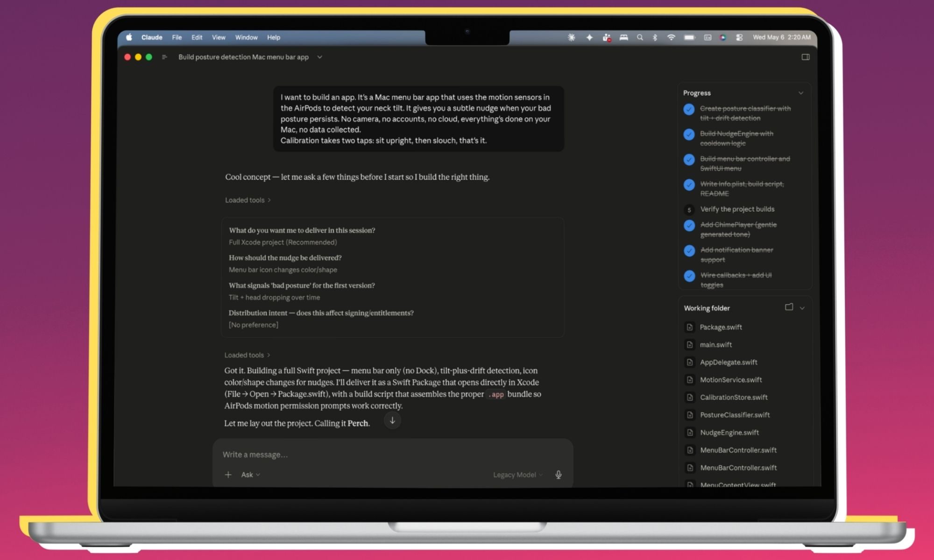Screen dimensions: 934x560
Task: Click the battery icon in the menu bar
Action: point(689,37)
